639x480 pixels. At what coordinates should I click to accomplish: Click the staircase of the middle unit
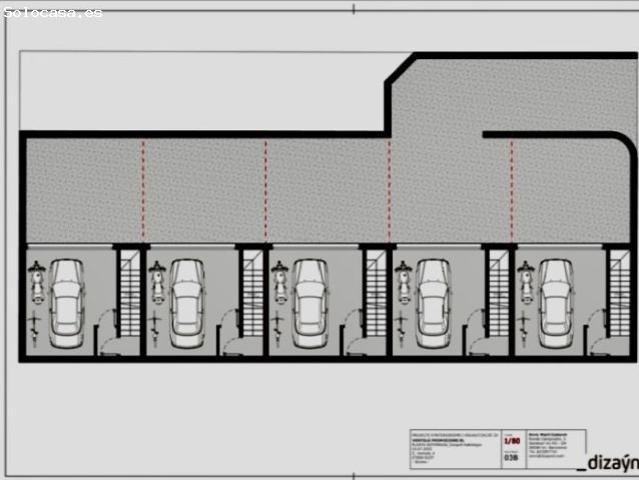click(x=375, y=292)
